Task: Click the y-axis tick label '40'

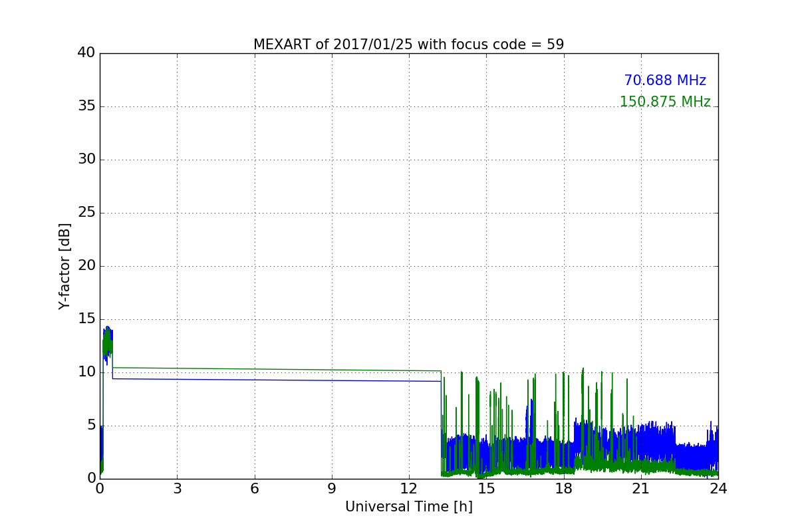Action: [x=86, y=53]
